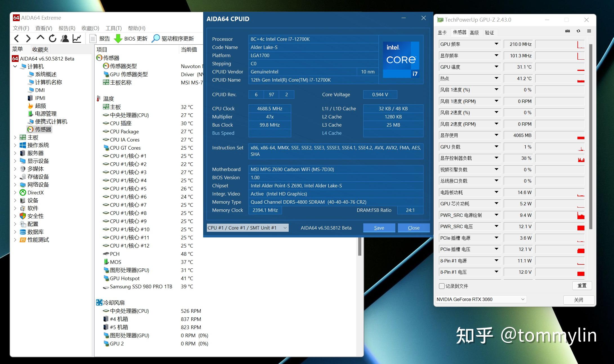Select 超频 overclock tree item
The width and height of the screenshot is (614, 364).
[x=37, y=106]
